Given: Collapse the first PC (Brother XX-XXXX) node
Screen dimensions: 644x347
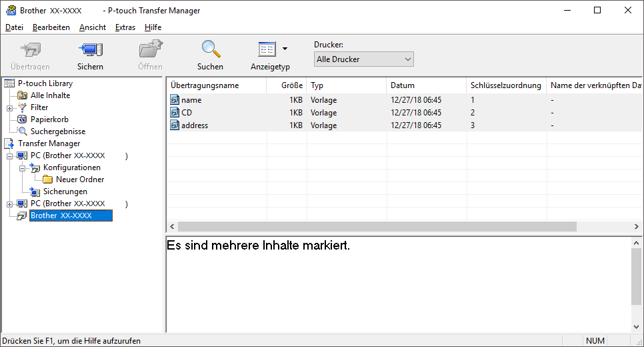Looking at the screenshot, I should point(9,157).
